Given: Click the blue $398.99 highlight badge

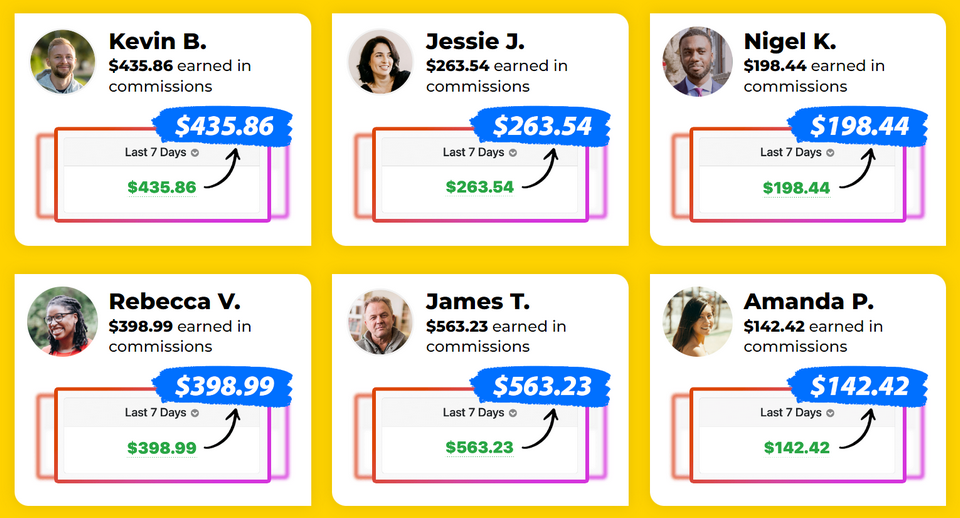Looking at the screenshot, I should 223,387.
